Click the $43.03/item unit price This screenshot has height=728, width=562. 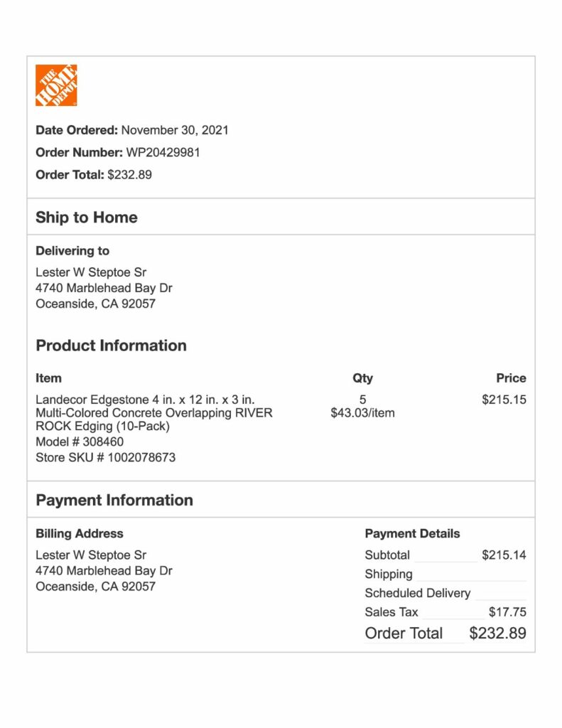pos(363,413)
